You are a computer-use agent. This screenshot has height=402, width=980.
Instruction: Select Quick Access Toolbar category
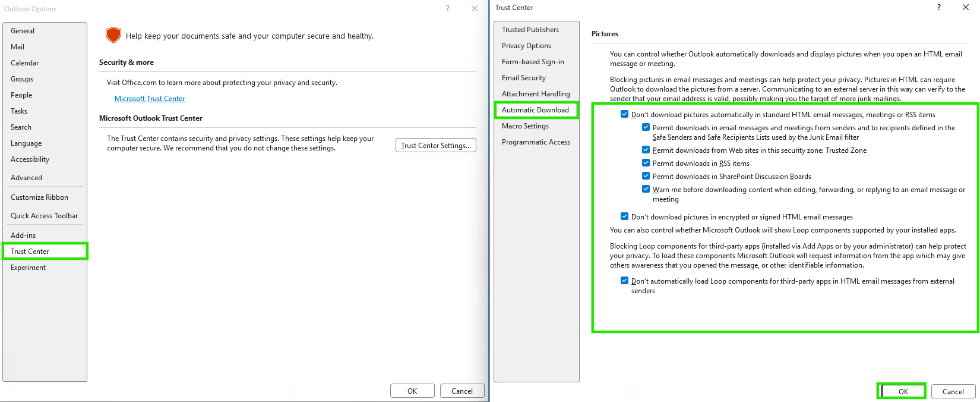pos(45,216)
